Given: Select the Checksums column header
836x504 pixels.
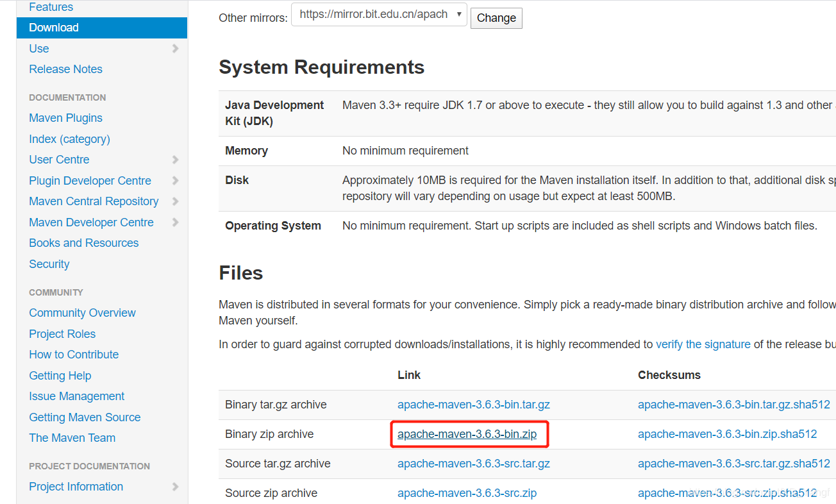Looking at the screenshot, I should [669, 375].
